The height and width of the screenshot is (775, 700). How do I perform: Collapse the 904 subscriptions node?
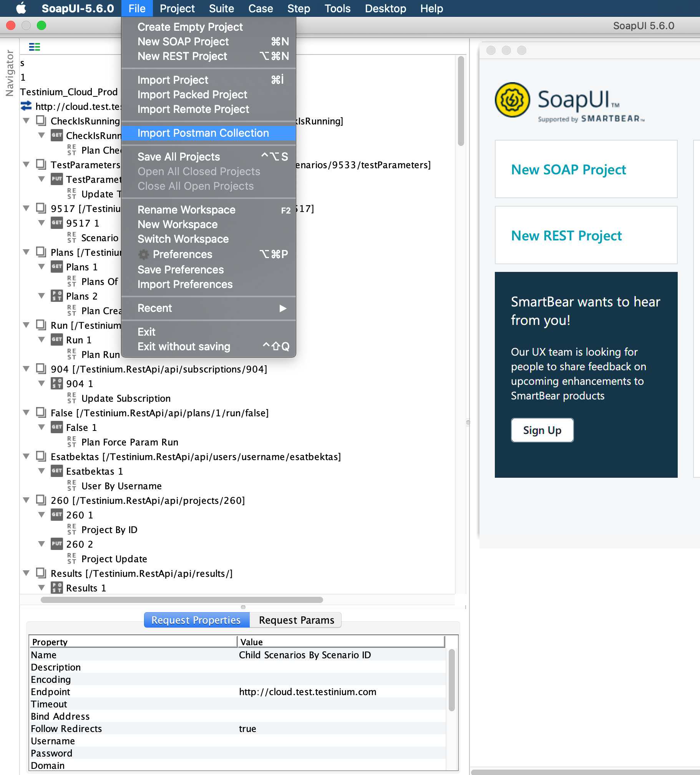tap(26, 369)
